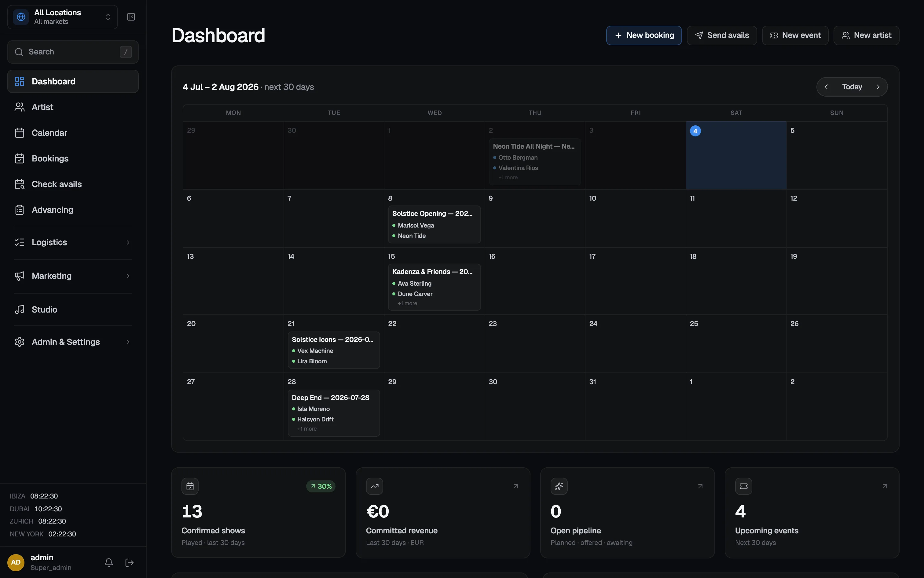Expand Logistics submenu chevron
The height and width of the screenshot is (578, 924).
(x=128, y=242)
